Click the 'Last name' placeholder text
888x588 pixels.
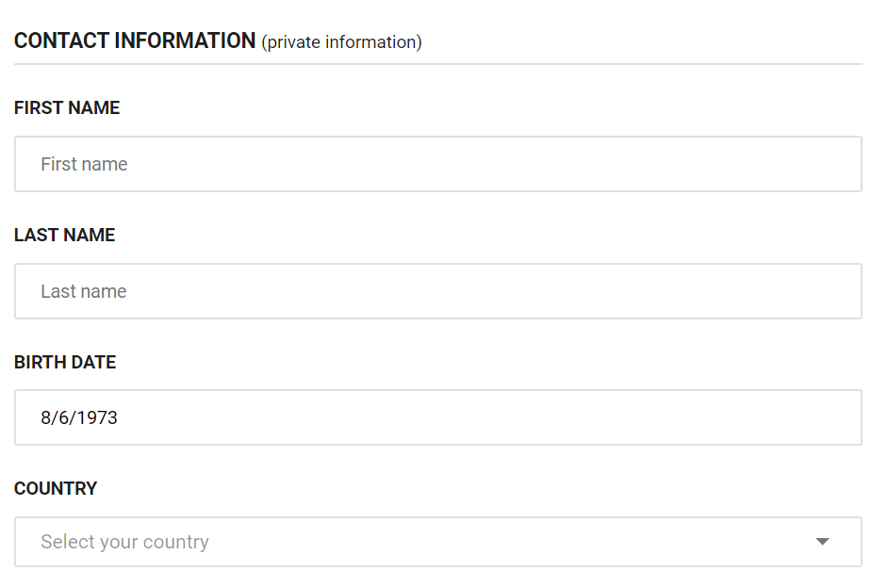[x=83, y=291]
